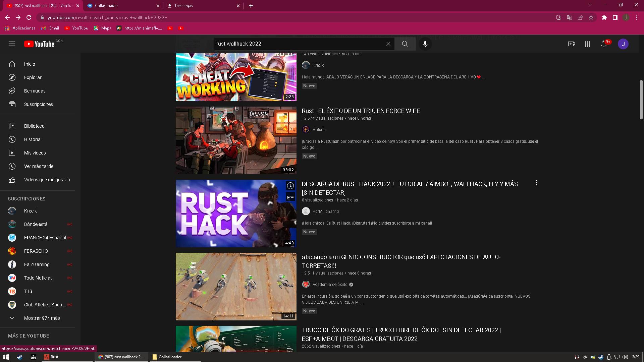The height and width of the screenshot is (362, 644).
Task: Open Chrome tab search dropdown arrow
Action: coord(590,5)
